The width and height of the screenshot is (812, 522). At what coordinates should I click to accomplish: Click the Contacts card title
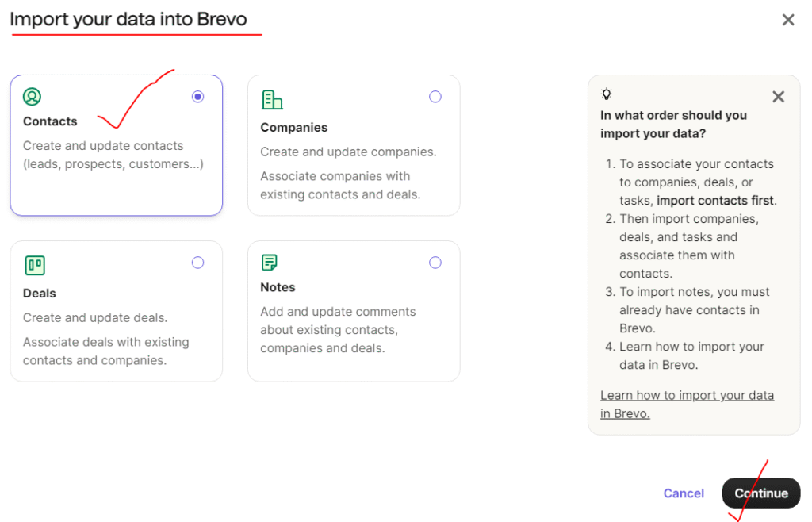pos(50,121)
